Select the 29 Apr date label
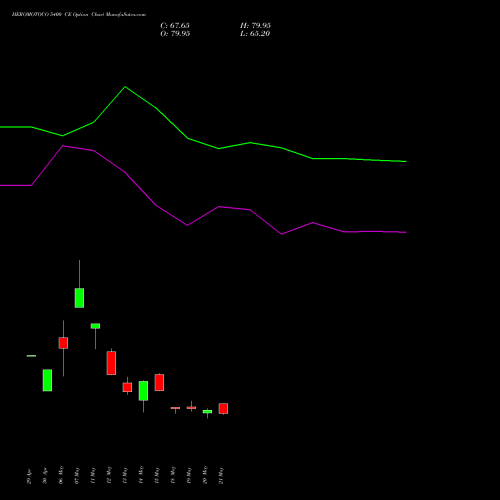This screenshot has width=500, height=500. 29,477
